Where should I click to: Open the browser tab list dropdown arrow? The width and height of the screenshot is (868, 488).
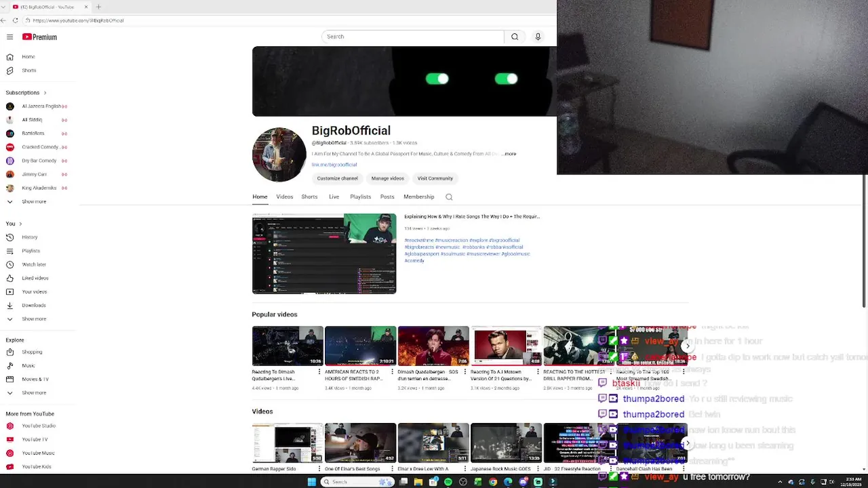click(x=3, y=7)
